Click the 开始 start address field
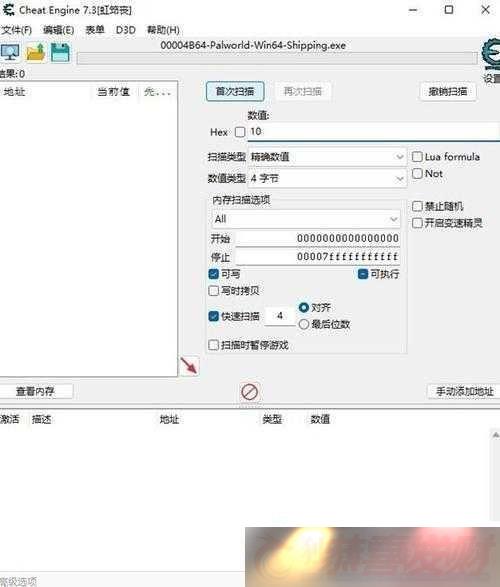 coord(317,238)
